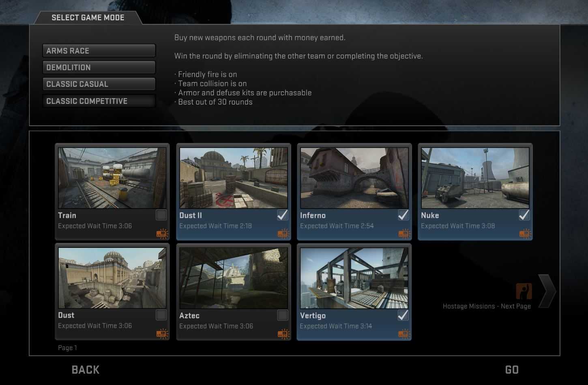Choose the Classic Casual game mode
The height and width of the screenshot is (385, 588).
[99, 84]
